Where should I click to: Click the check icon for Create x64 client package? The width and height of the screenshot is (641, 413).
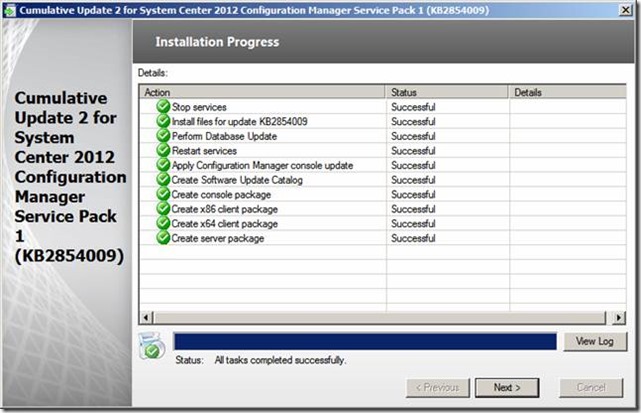pos(163,223)
